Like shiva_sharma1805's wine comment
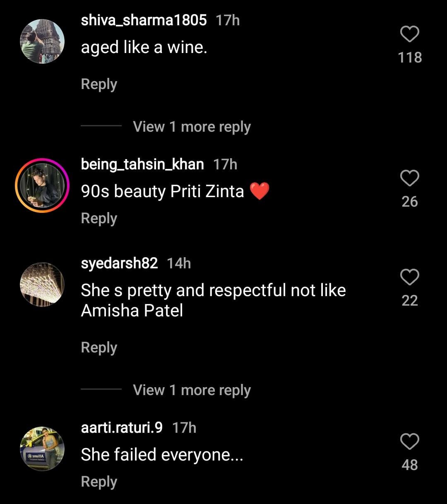 click(x=409, y=34)
